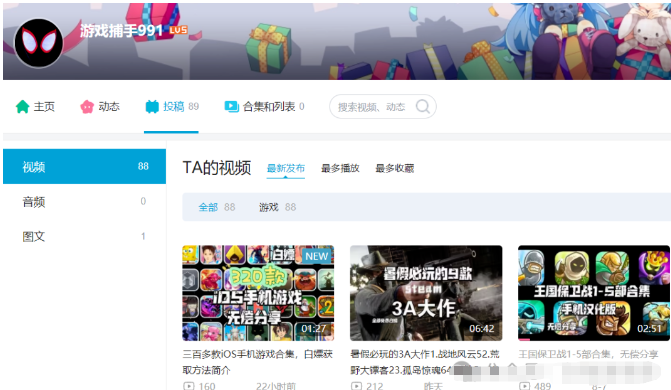Click username 游戏捕手991
Viewport: 671px width, 390px height.
point(122,30)
